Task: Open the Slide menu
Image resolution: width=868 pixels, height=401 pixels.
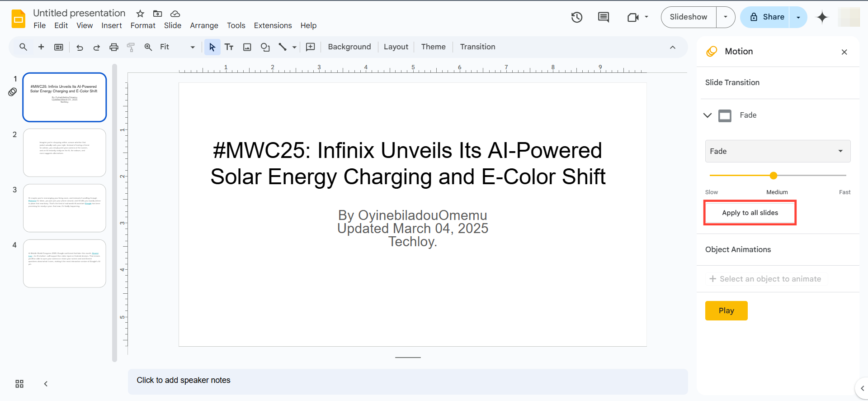Action: click(x=173, y=25)
